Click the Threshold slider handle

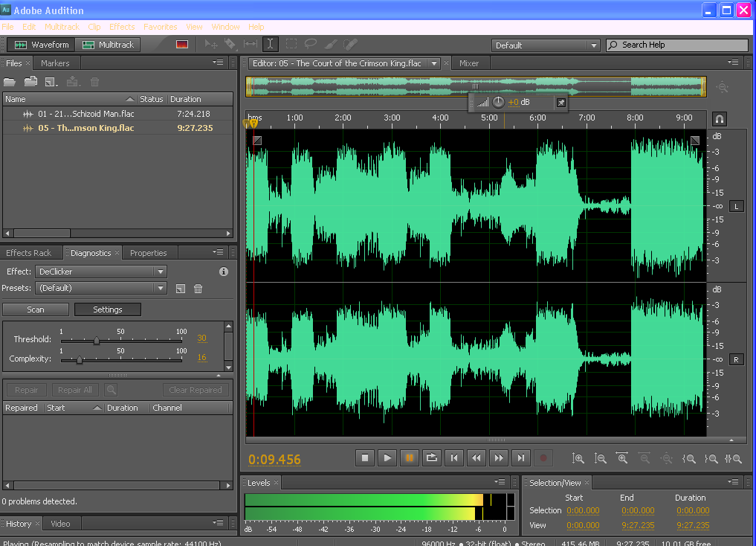pyautogui.click(x=97, y=341)
